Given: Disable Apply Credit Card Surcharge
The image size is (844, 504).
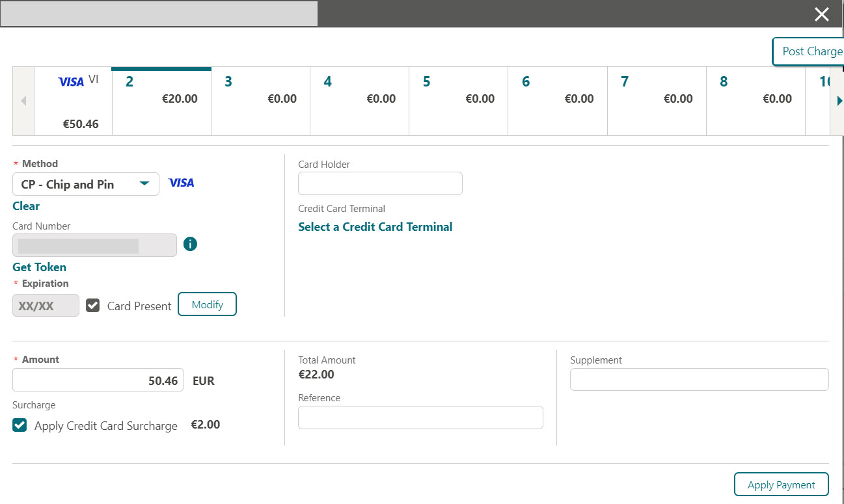Looking at the screenshot, I should [19, 425].
